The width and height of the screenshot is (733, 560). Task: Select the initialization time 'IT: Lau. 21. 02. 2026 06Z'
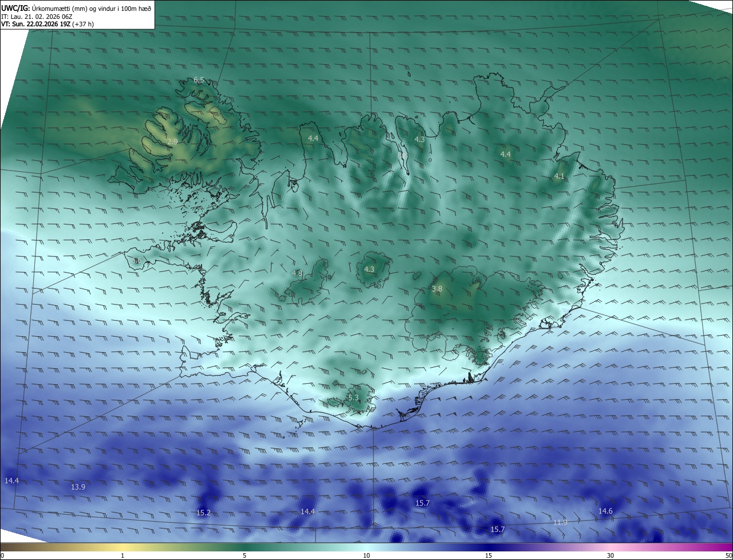[37, 17]
